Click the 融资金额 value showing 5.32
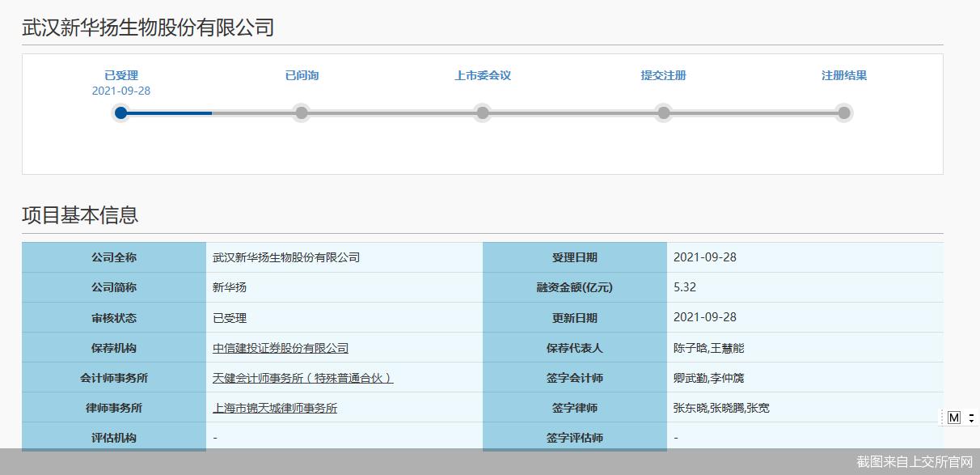This screenshot has height=475, width=980. tap(685, 287)
